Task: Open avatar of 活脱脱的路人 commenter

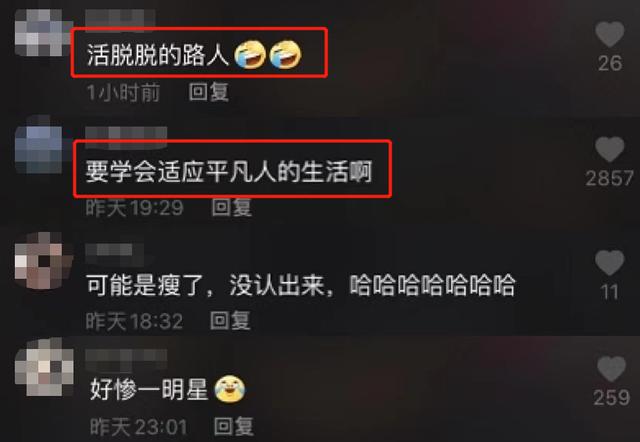Action: click(39, 33)
